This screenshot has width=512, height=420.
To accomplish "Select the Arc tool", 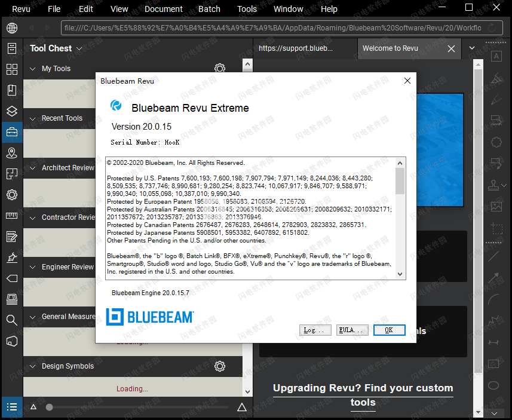I will [x=493, y=299].
